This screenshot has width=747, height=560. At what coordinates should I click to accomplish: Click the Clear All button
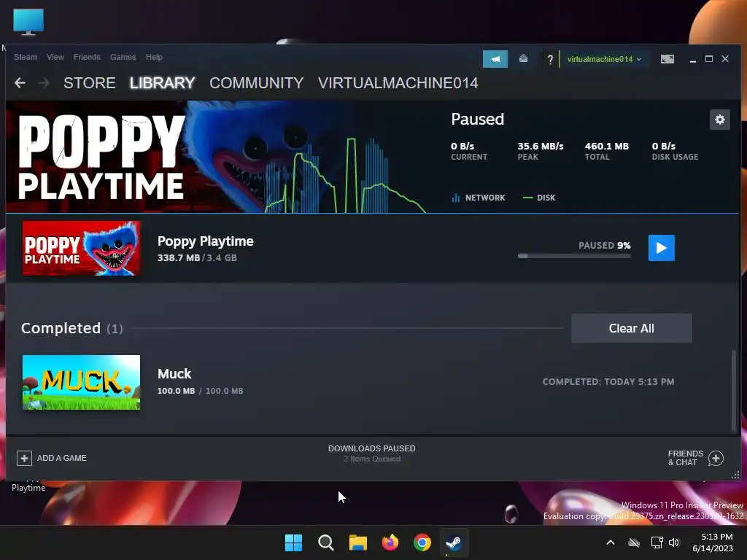point(631,328)
